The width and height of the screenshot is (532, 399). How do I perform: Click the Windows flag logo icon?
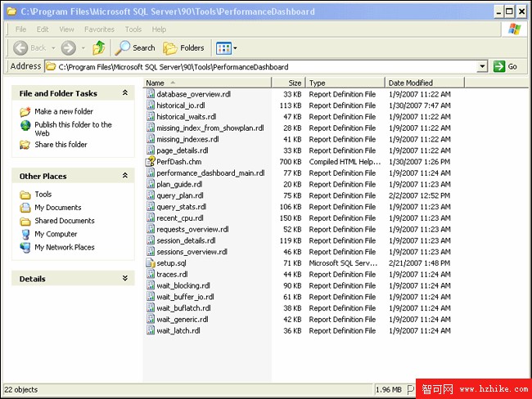(x=514, y=29)
